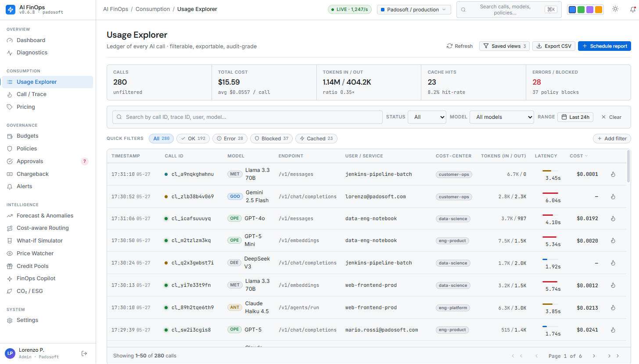Open Diagnostics in the sidebar
639x364 pixels.
[47, 53]
